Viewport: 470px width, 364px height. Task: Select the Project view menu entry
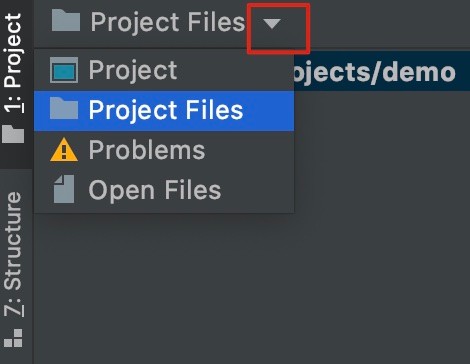point(164,70)
